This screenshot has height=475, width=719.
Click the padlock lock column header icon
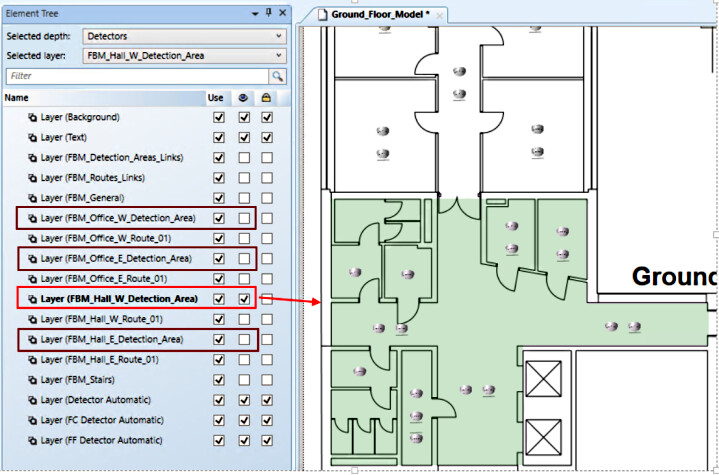266,98
